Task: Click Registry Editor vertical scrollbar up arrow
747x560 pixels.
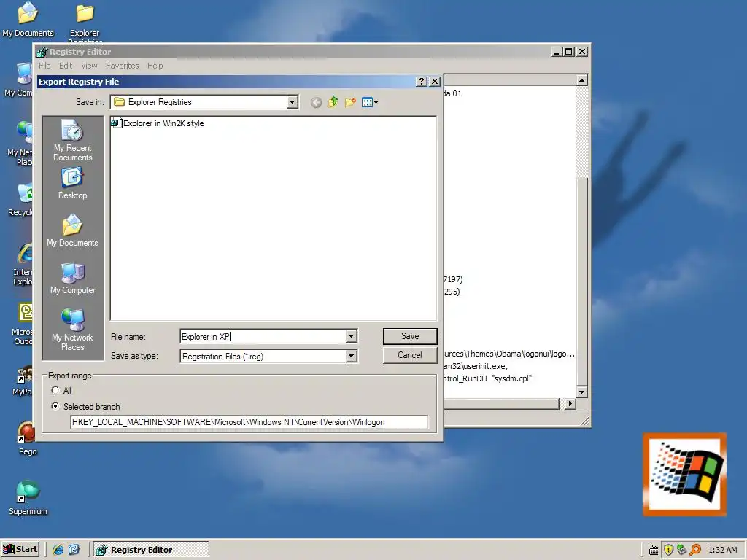Action: point(581,80)
